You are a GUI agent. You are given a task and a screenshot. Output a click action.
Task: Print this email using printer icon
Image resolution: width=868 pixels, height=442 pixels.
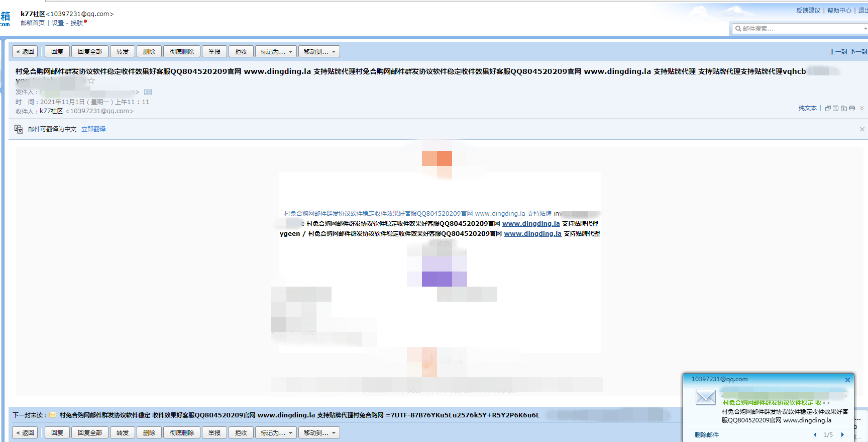[852, 108]
